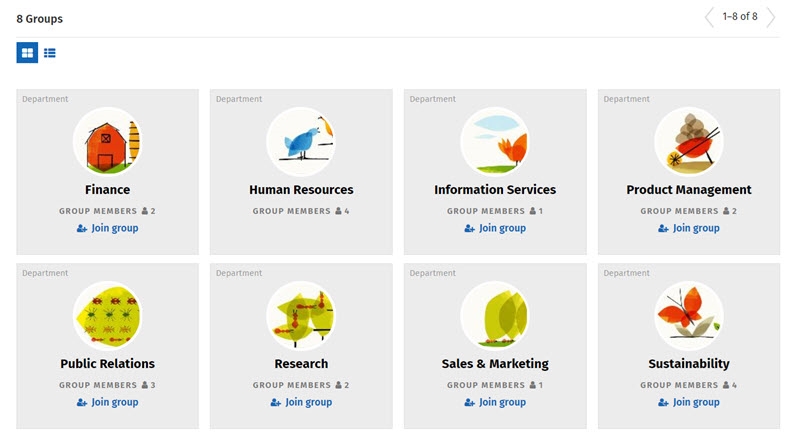Viewport: 800px width, 438px height.
Task: Open the Sustainability group title
Action: click(x=689, y=364)
